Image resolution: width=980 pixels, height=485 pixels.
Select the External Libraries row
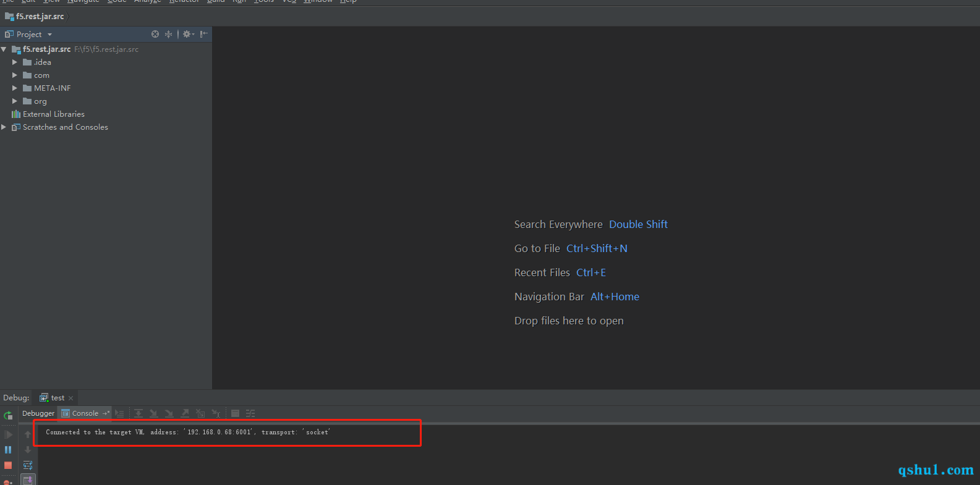(106, 114)
